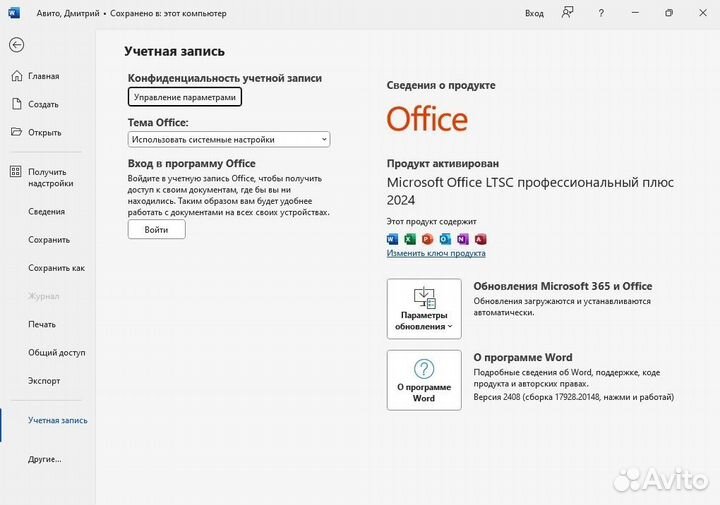Select Учетная запись tab
This screenshot has width=720, height=505.
click(x=57, y=420)
